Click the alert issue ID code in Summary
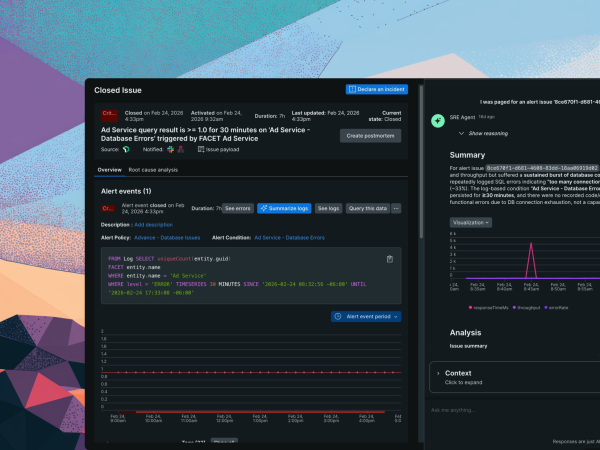Image resolution: width=600 pixels, height=450 pixels. point(541,168)
